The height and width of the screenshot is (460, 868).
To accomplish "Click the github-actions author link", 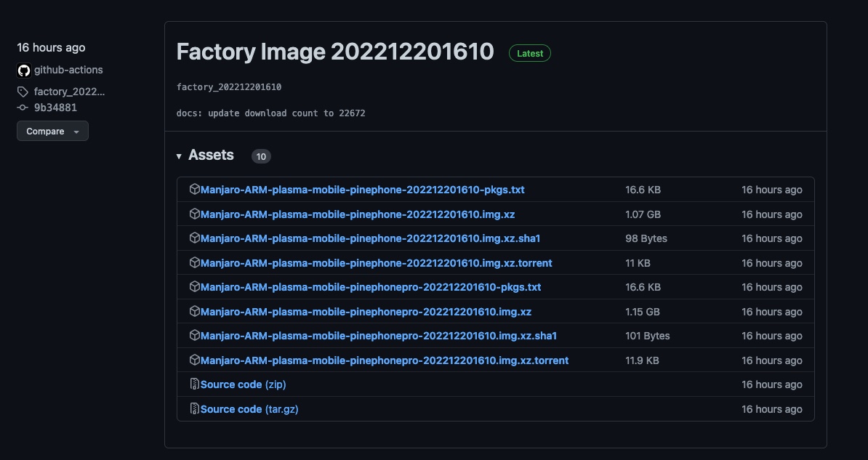I will coord(68,70).
